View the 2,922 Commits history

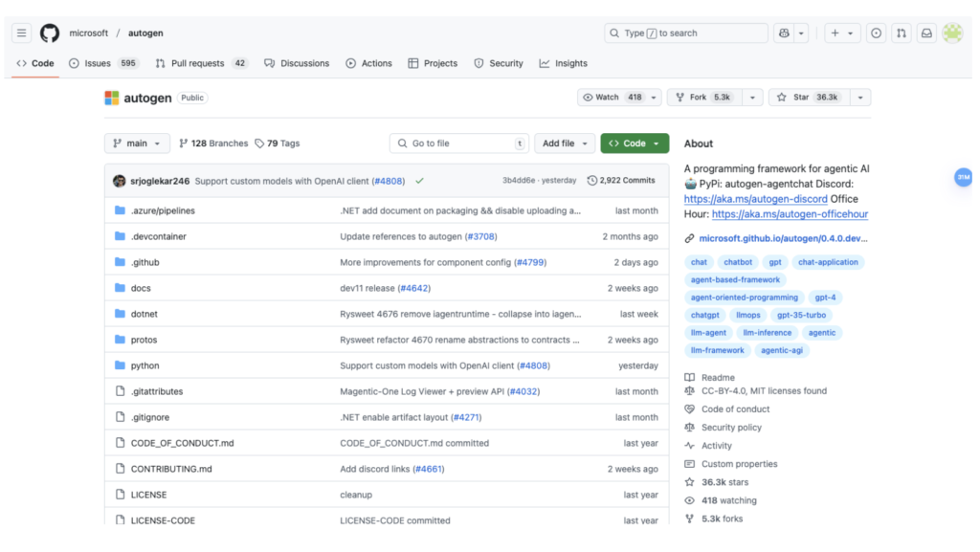click(621, 181)
